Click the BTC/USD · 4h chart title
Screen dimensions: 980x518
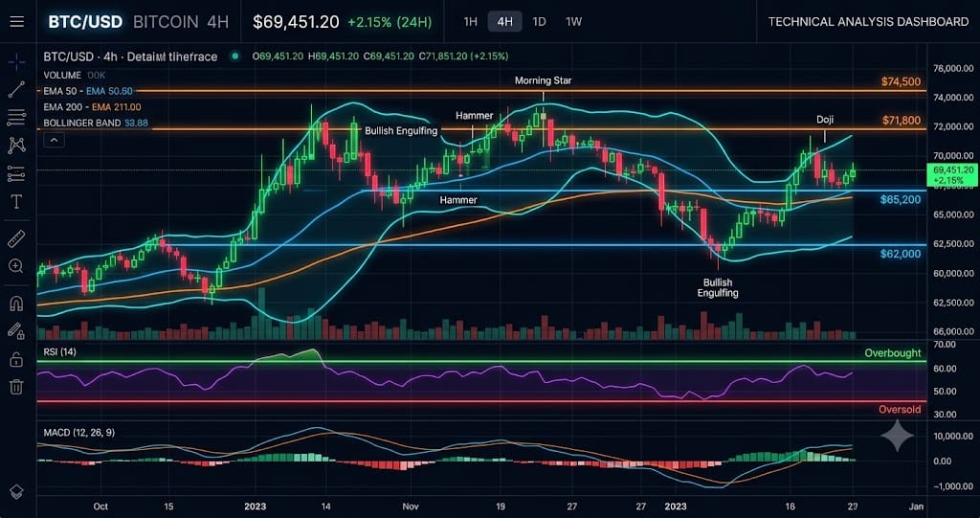[x=130, y=56]
